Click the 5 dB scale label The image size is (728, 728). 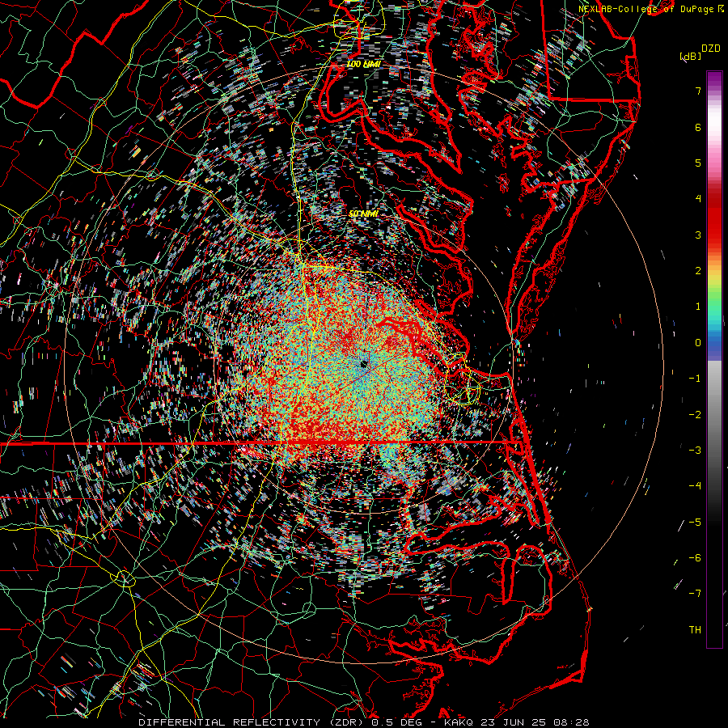[x=698, y=163]
